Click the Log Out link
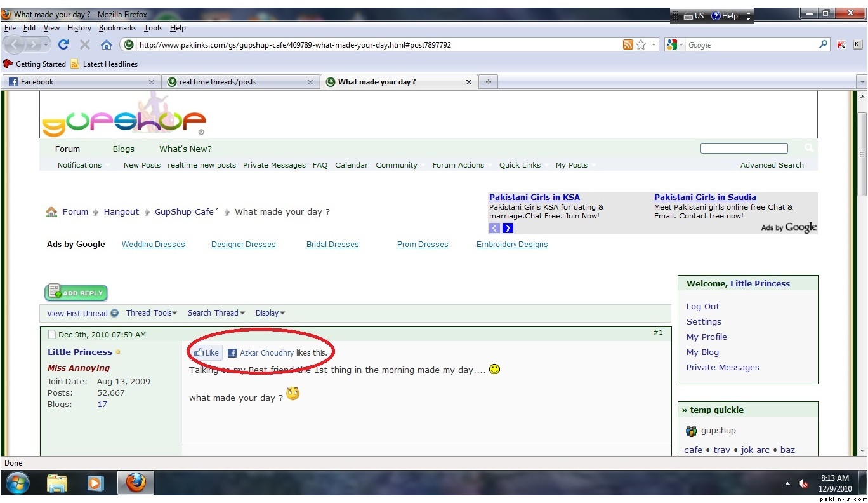The width and height of the screenshot is (868, 503). tap(703, 307)
